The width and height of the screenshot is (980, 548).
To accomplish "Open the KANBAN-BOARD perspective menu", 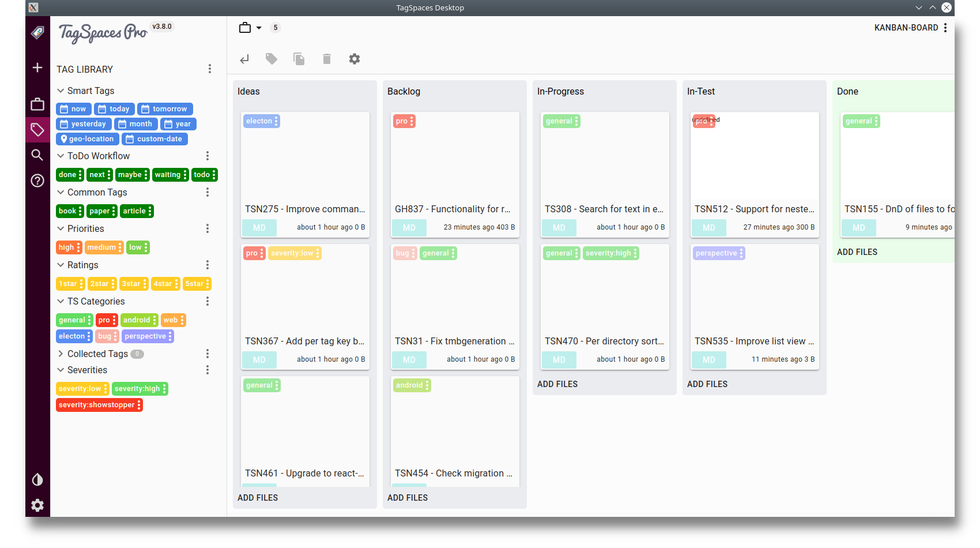I will (911, 28).
